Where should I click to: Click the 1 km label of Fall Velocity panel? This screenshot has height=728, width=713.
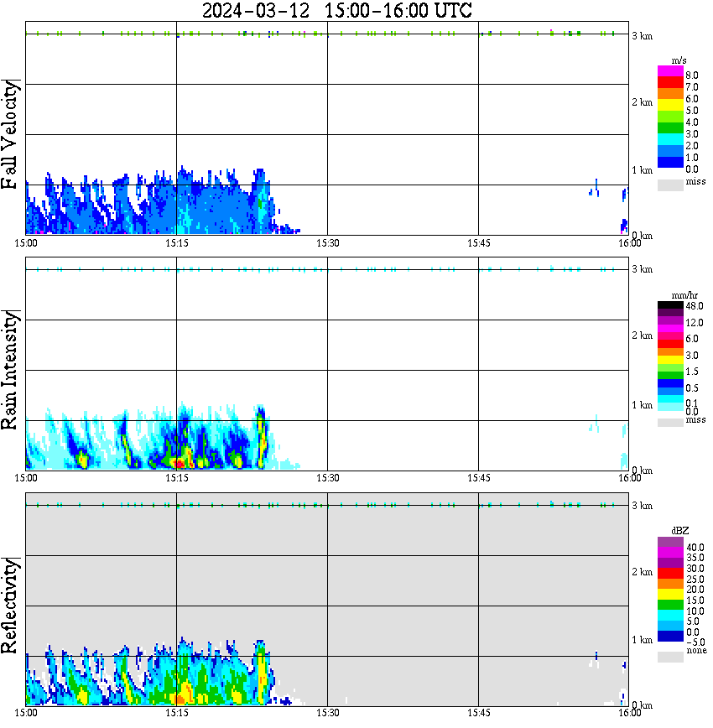click(643, 170)
